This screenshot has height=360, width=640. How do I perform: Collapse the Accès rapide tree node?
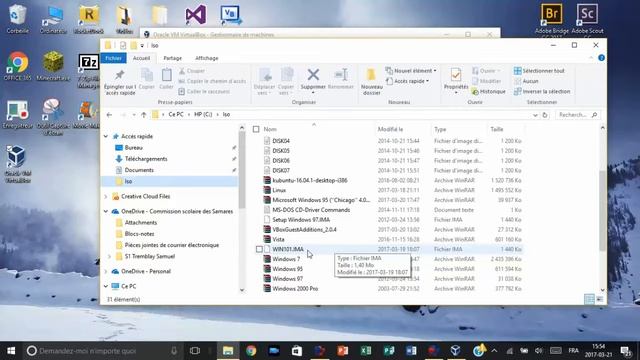[x=106, y=136]
